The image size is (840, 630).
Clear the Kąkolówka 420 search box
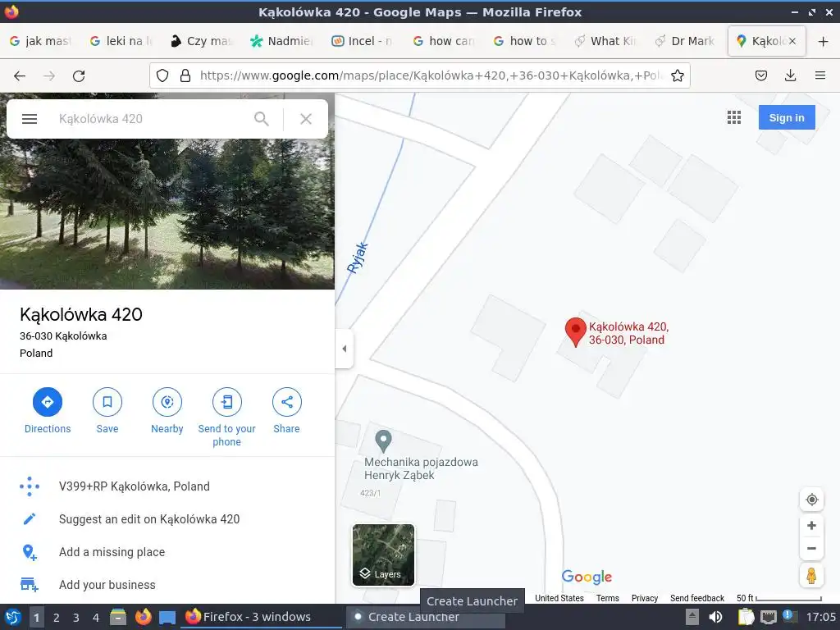pyautogui.click(x=306, y=119)
